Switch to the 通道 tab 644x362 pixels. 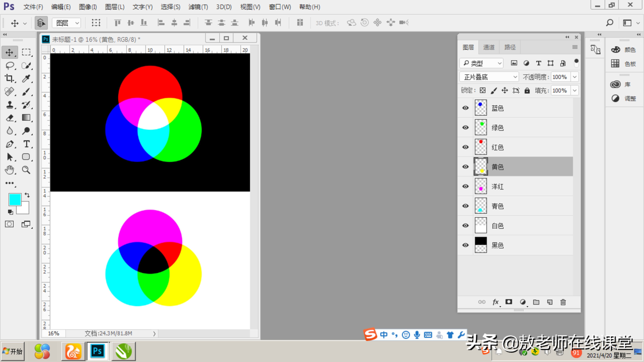488,47
